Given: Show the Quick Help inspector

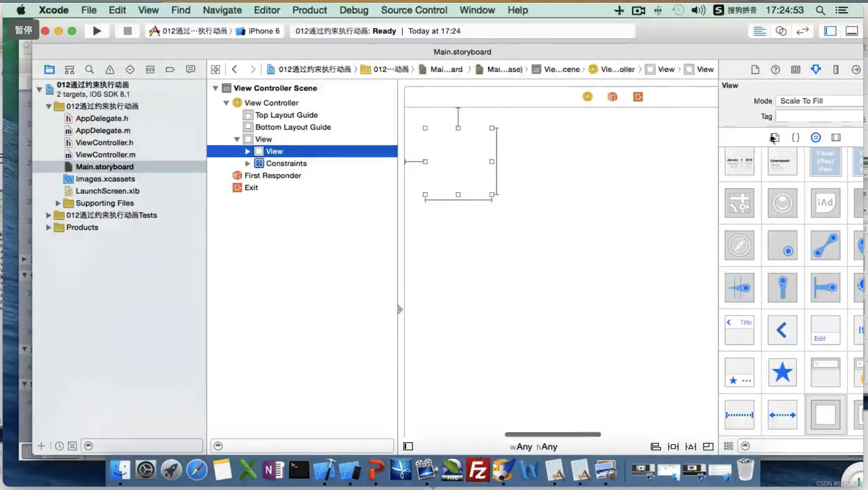Looking at the screenshot, I should [x=775, y=69].
